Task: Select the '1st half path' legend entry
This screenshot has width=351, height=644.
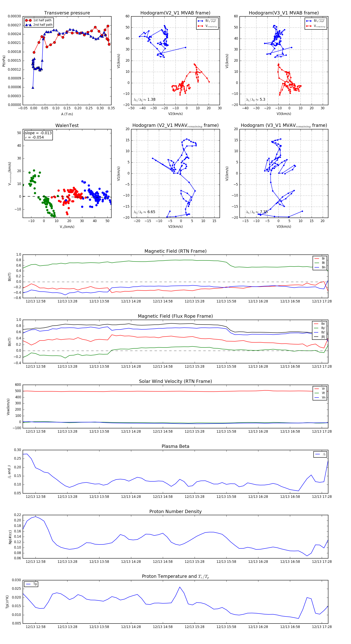Action: [x=39, y=20]
